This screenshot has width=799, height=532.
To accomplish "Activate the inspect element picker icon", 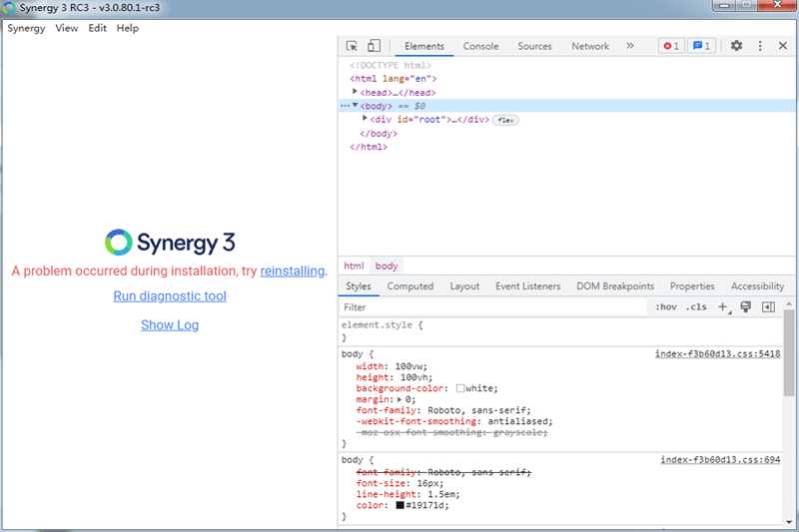I will click(x=352, y=46).
